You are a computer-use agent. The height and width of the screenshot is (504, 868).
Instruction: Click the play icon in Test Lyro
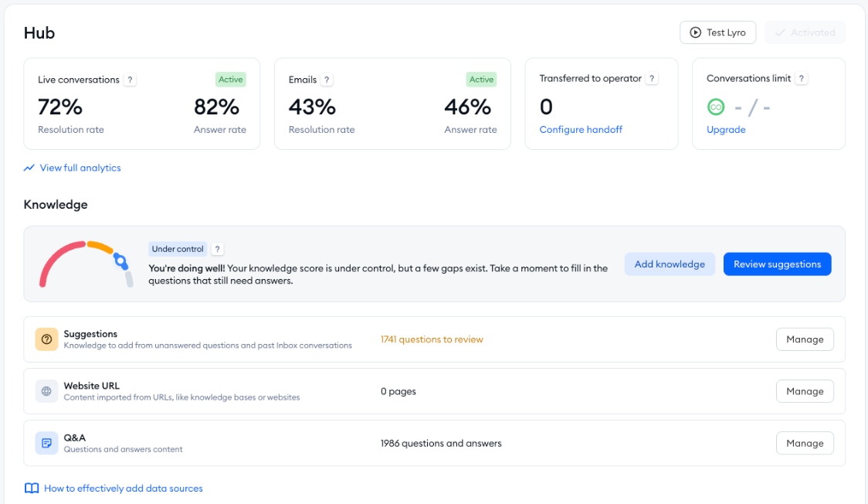point(697,32)
